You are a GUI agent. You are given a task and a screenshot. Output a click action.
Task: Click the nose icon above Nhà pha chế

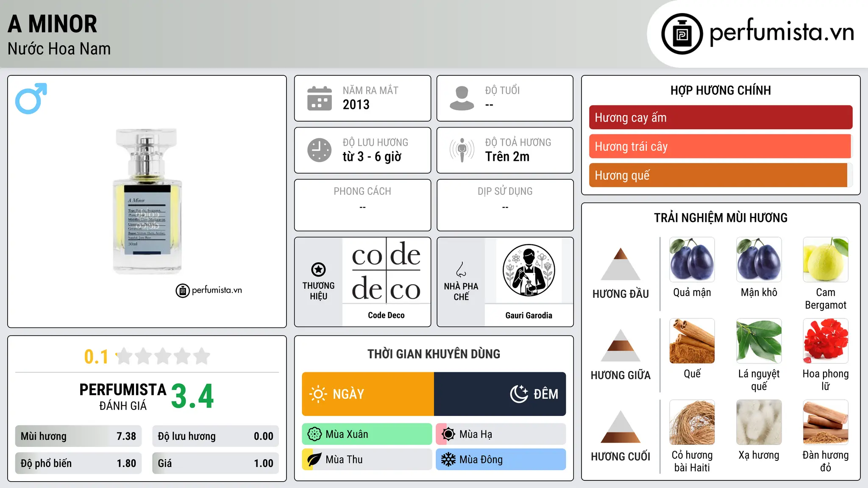(461, 269)
